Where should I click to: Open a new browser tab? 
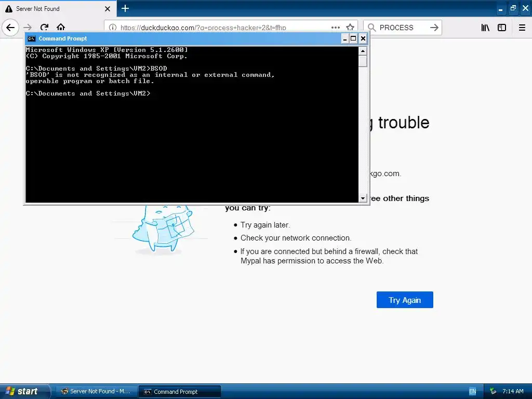pos(125,8)
